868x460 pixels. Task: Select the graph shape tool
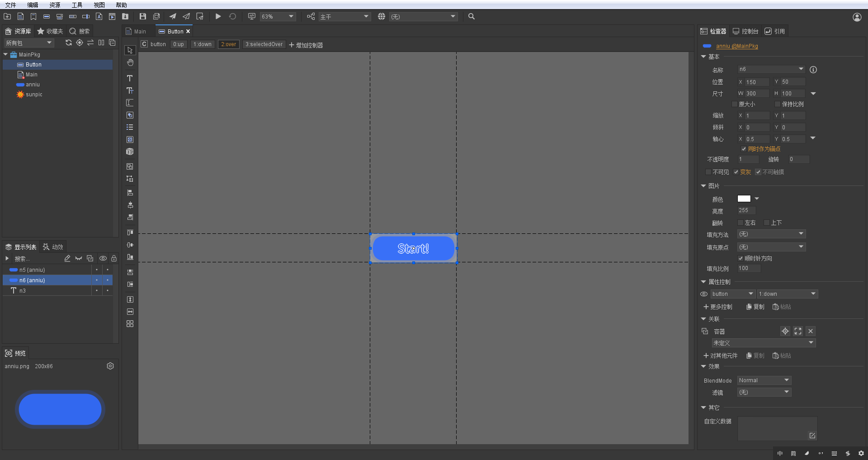(130, 115)
